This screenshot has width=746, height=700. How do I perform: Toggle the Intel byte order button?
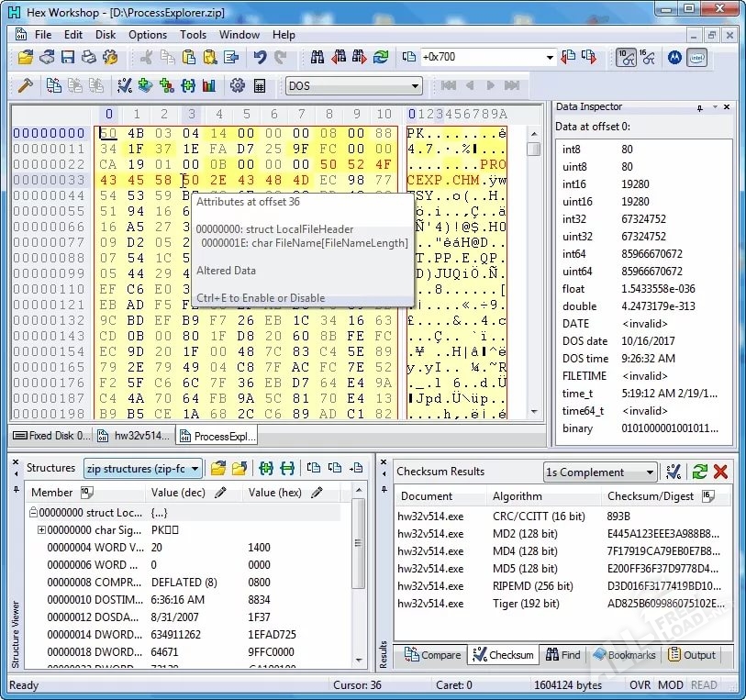(696, 58)
